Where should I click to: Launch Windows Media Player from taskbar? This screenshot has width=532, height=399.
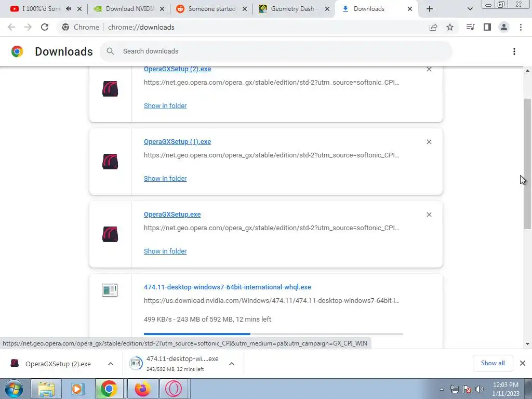[x=77, y=389]
